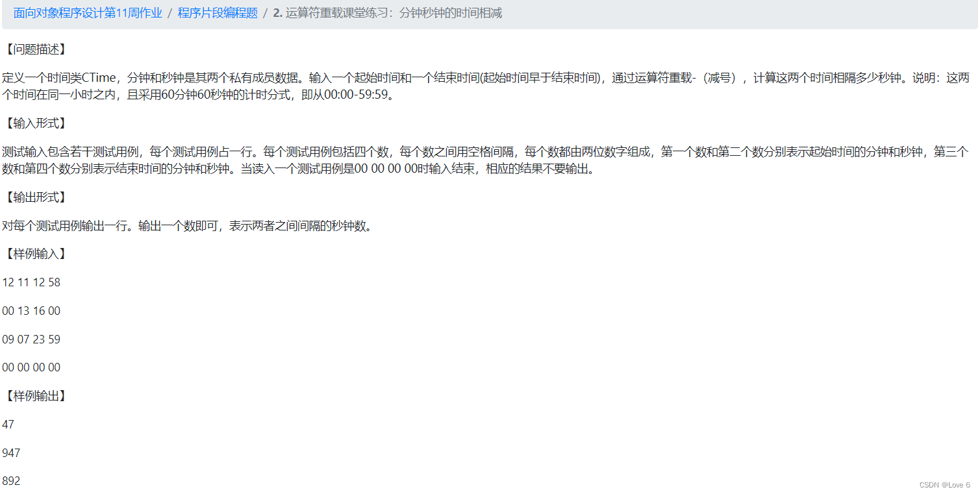Select sample input line 12 11 12 58
The height and width of the screenshot is (494, 980).
[x=30, y=282]
